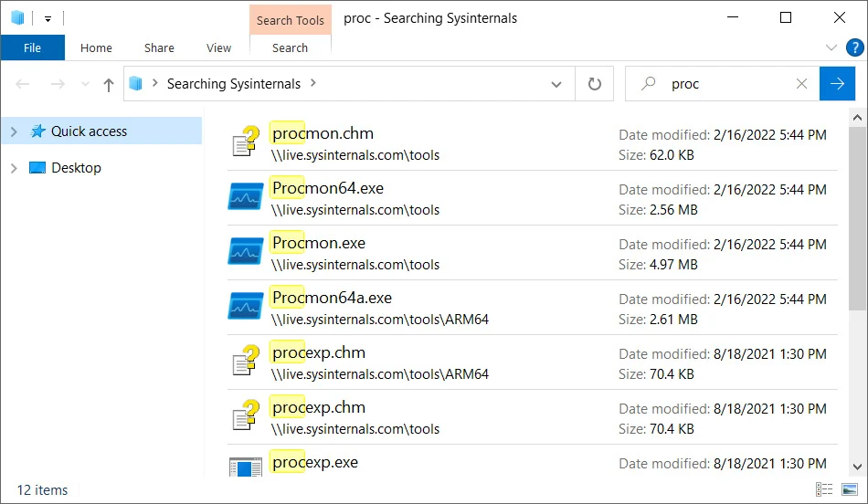Image resolution: width=868 pixels, height=504 pixels.
Task: Click Size: 62.0 KB for procmon.chm
Action: point(656,155)
